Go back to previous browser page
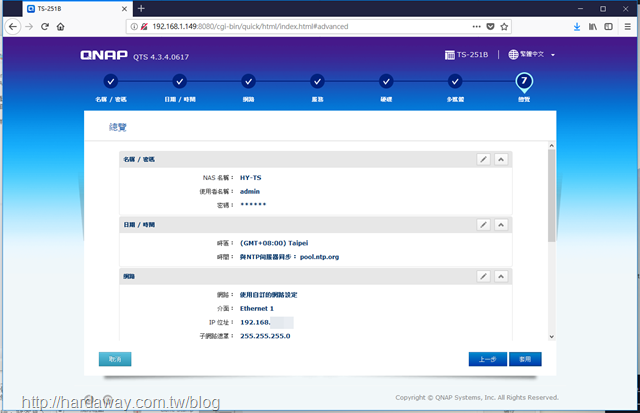 click(x=13, y=27)
